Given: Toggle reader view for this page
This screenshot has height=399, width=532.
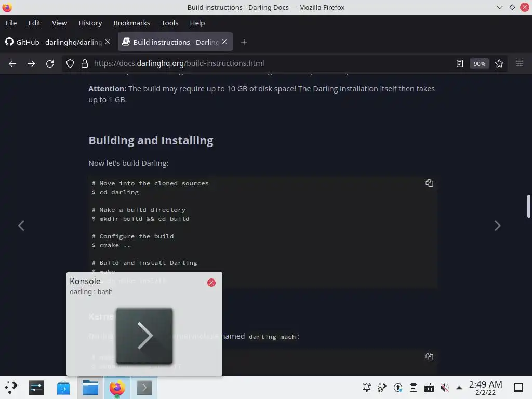Looking at the screenshot, I should [460, 63].
